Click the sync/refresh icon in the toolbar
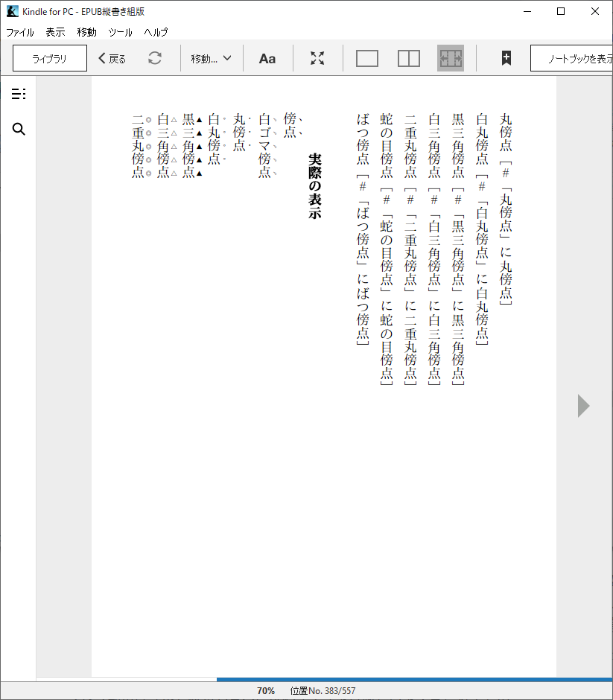The image size is (613, 700). coord(156,57)
